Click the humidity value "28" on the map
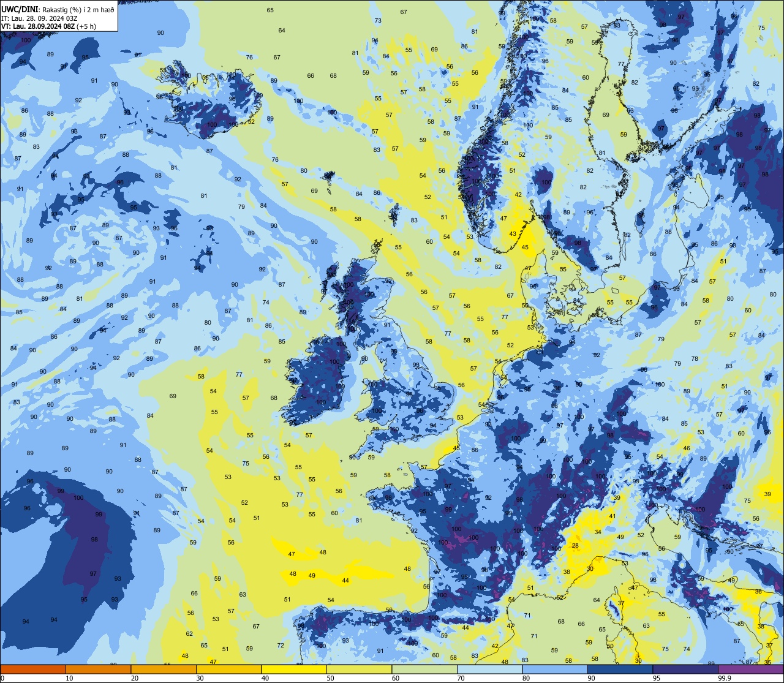This screenshot has height=683, width=784. (575, 545)
